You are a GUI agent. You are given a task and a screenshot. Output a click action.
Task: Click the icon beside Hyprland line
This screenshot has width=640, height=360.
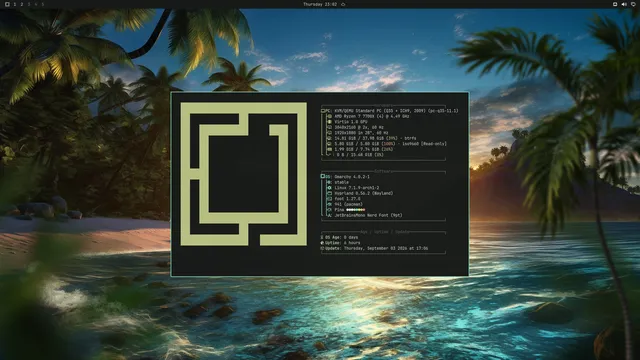point(329,193)
